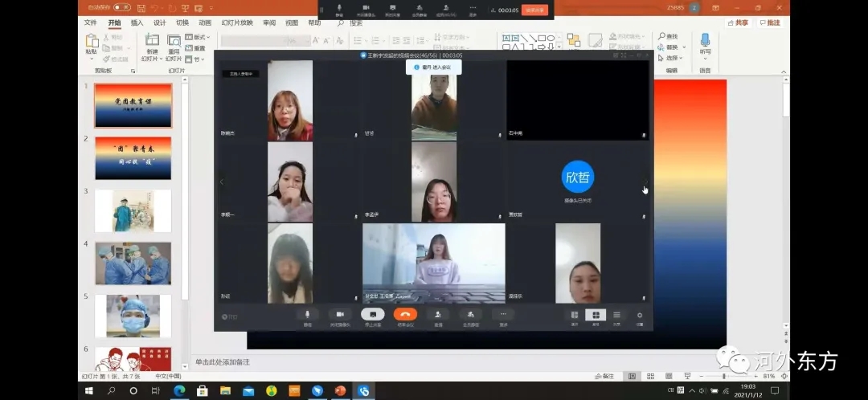Click the red end-sharing button at top
The width and height of the screenshot is (868, 400).
pos(534,10)
